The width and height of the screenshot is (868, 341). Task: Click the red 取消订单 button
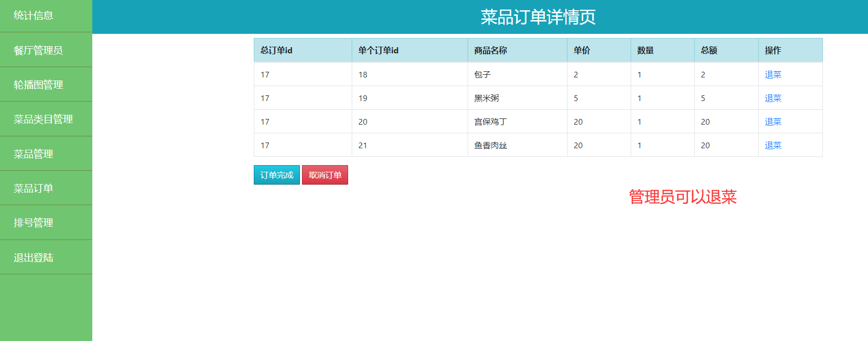pyautogui.click(x=325, y=175)
